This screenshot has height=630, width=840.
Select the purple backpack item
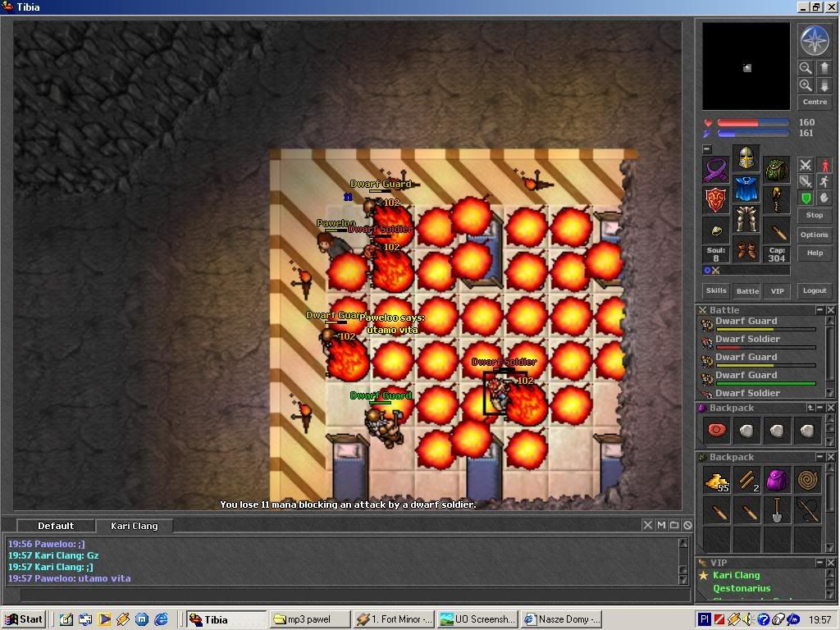point(777,481)
